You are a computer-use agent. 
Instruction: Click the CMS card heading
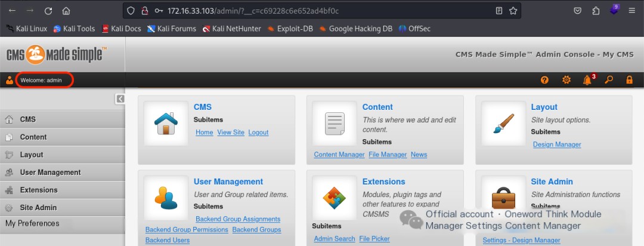pyautogui.click(x=203, y=107)
